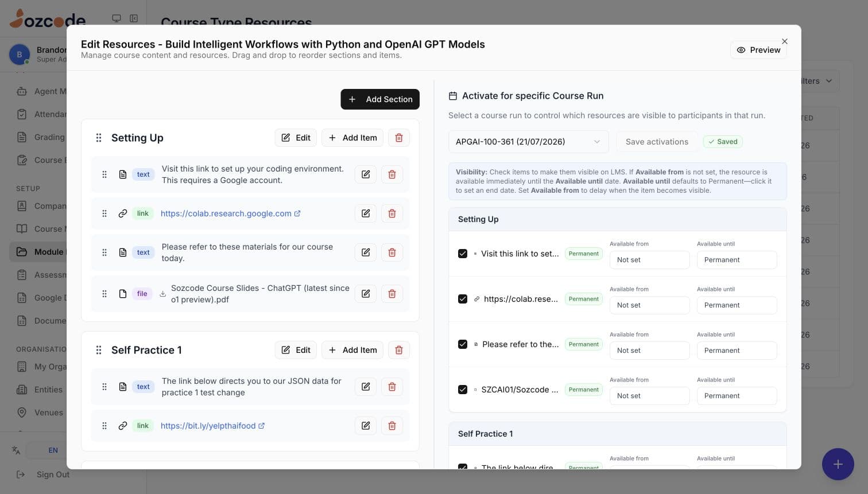The height and width of the screenshot is (494, 868).
Task: Delete the Sozcode Course Slides file item
Action: tap(392, 294)
